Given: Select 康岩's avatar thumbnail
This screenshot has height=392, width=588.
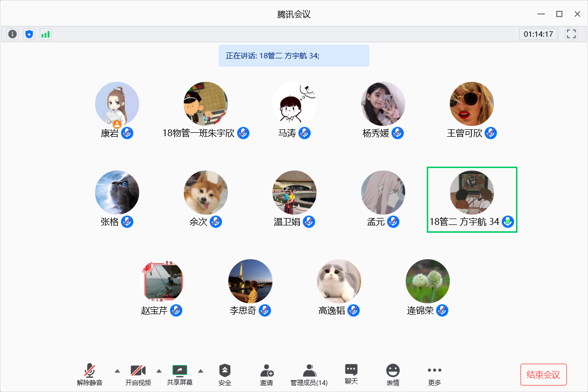Looking at the screenshot, I should click(117, 104).
